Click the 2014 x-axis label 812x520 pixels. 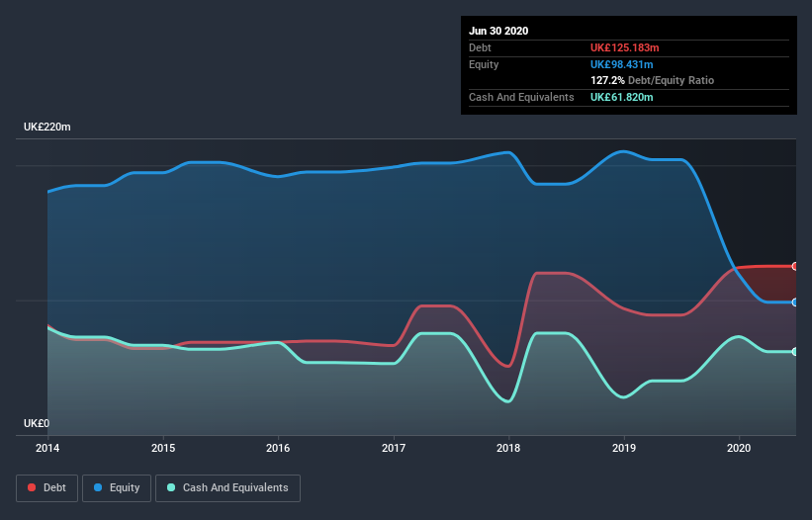(x=47, y=448)
